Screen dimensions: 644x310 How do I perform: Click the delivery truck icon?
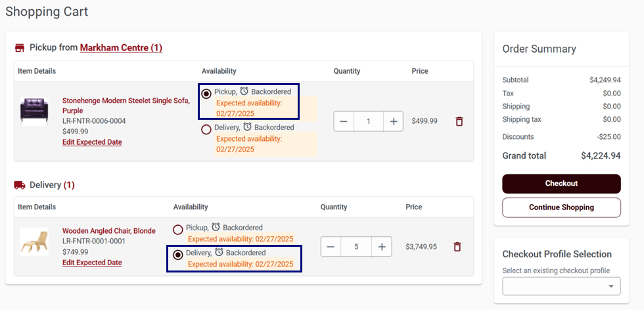[19, 185]
